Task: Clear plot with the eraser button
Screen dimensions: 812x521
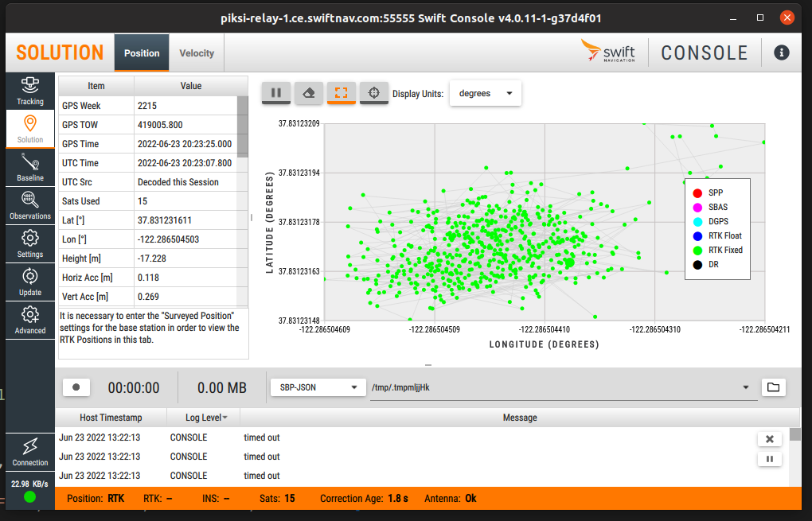Action: click(x=309, y=92)
